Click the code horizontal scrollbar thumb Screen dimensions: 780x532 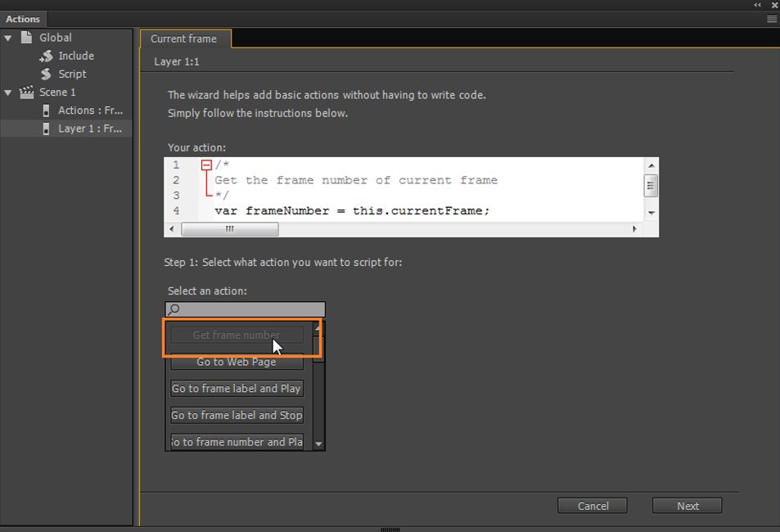(x=230, y=229)
